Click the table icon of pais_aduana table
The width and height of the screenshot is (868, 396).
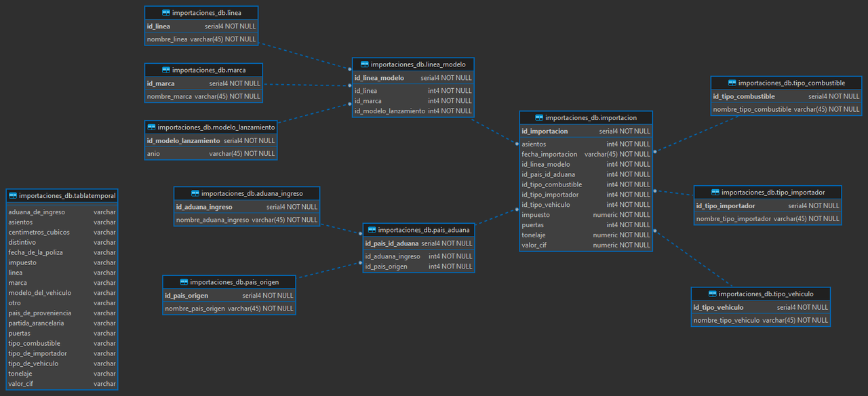tap(372, 229)
